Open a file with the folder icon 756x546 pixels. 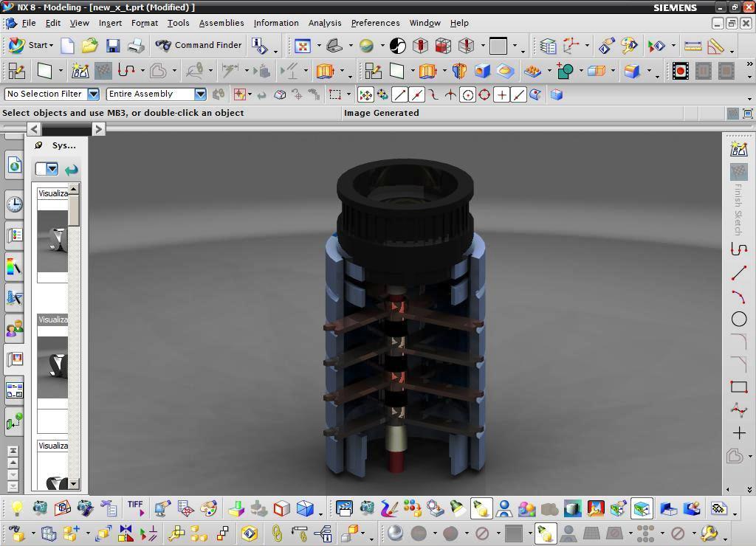(89, 46)
